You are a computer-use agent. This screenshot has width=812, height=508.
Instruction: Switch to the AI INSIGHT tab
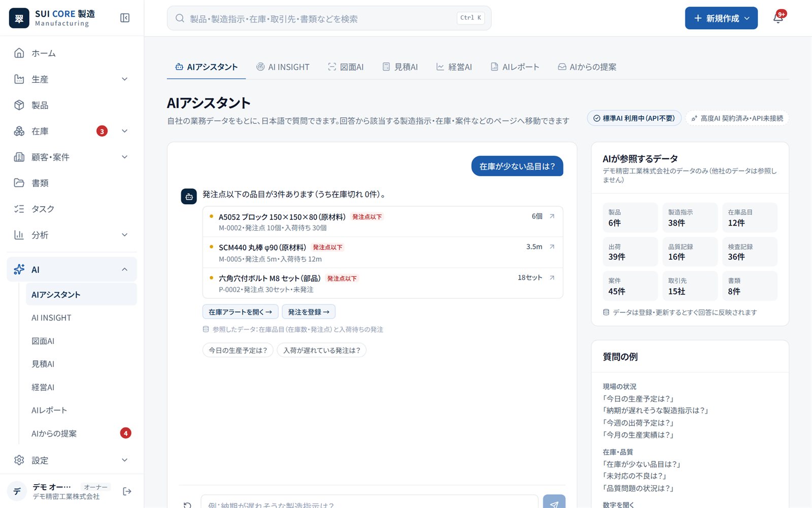tap(283, 67)
